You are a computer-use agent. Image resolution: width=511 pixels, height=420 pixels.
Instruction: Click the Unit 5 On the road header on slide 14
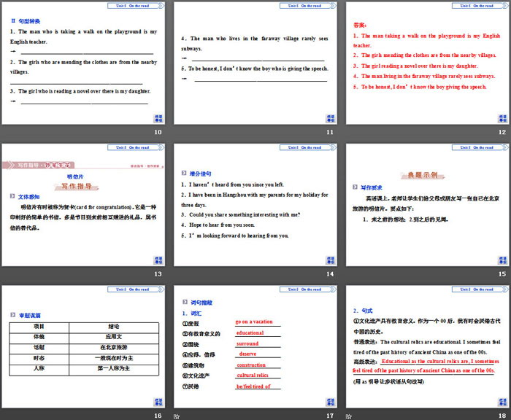click(307, 147)
